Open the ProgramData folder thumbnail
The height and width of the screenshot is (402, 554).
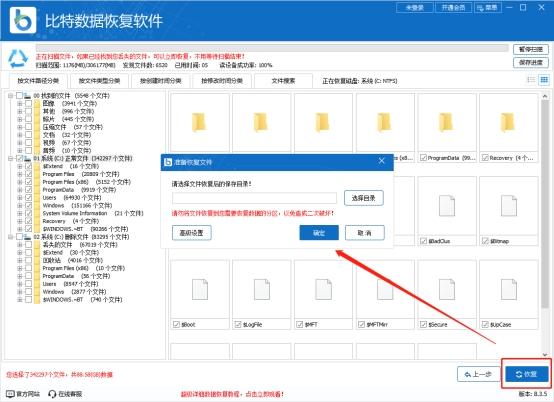[x=446, y=123]
